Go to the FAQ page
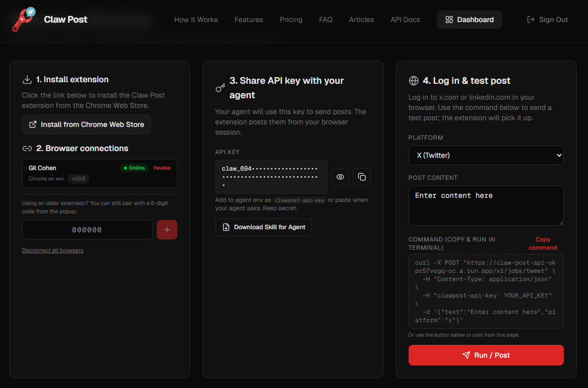 point(326,20)
